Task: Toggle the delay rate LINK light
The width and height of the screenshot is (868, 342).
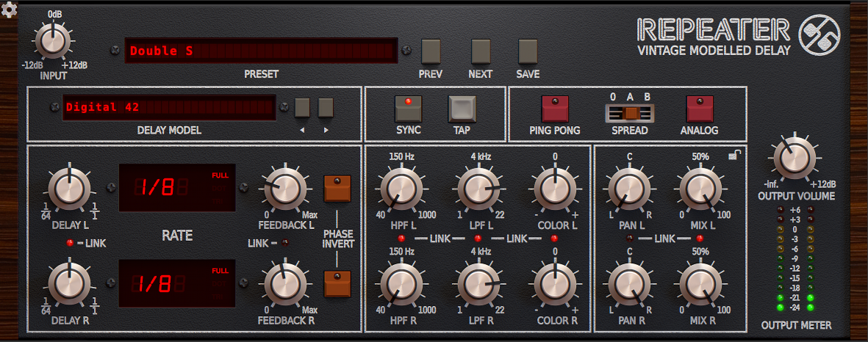Action: [x=70, y=243]
